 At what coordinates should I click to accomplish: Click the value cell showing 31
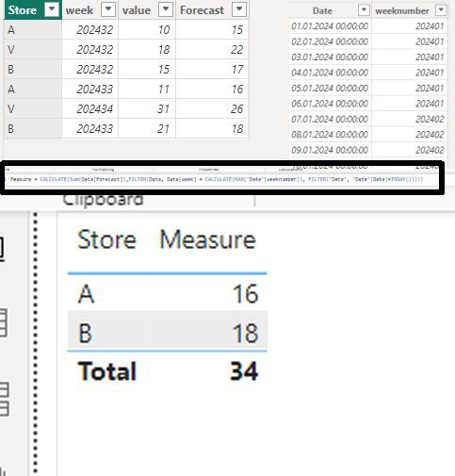click(x=147, y=109)
